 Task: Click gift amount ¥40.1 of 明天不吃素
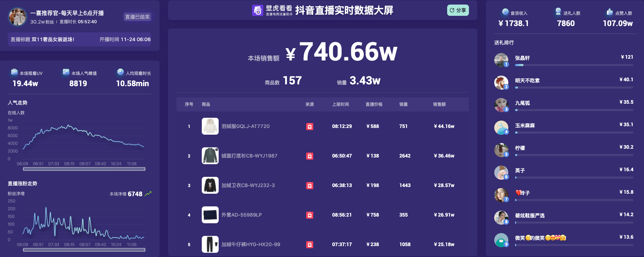[626, 79]
